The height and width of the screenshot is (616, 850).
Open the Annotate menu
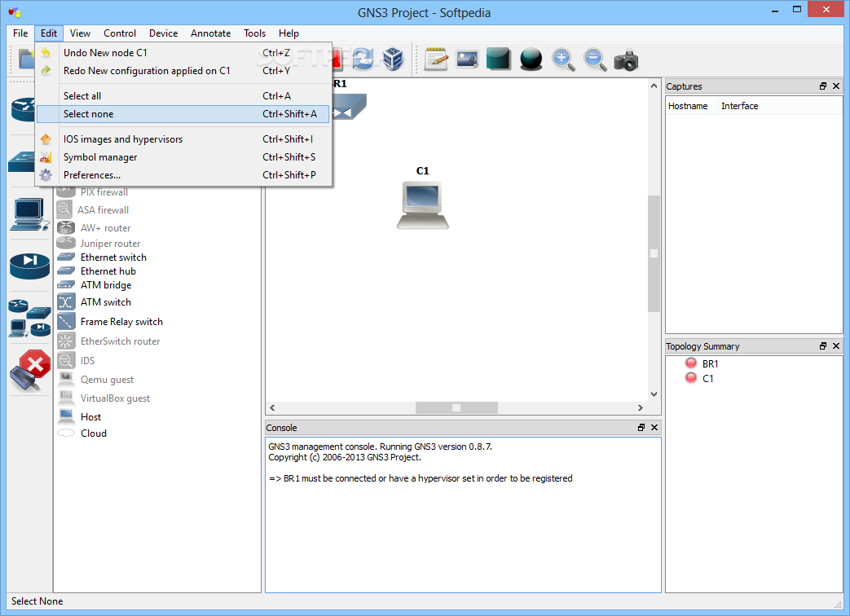click(211, 33)
